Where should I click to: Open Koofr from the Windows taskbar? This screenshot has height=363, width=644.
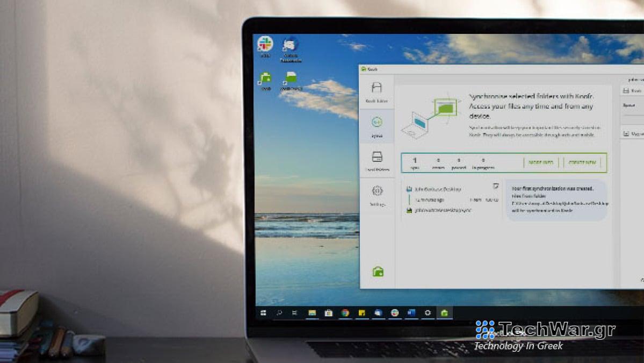pyautogui.click(x=444, y=312)
